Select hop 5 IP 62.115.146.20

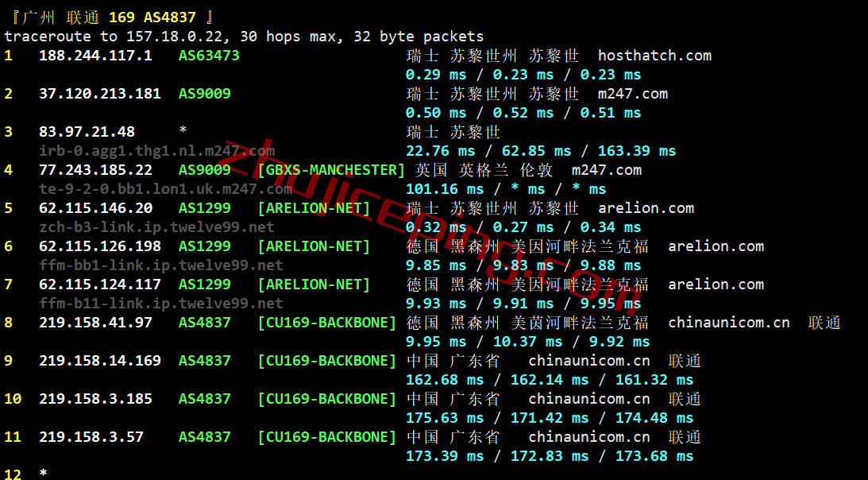pyautogui.click(x=95, y=208)
